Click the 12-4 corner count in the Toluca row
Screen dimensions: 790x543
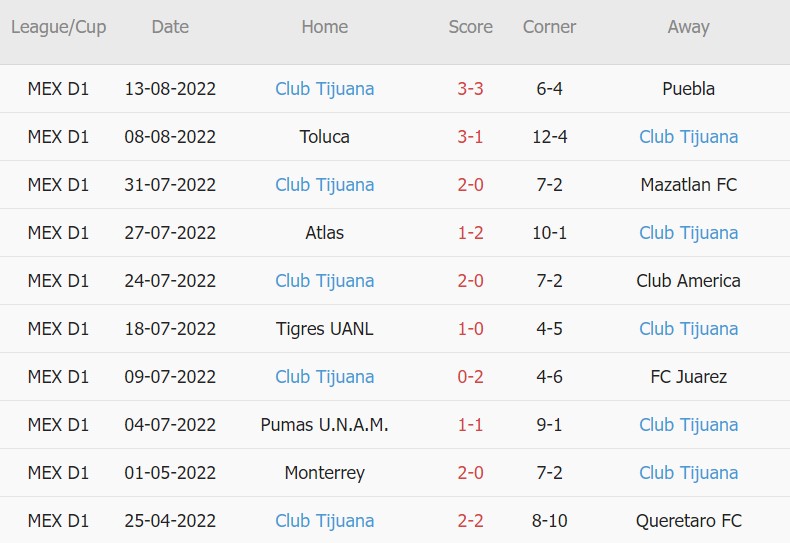[549, 137]
